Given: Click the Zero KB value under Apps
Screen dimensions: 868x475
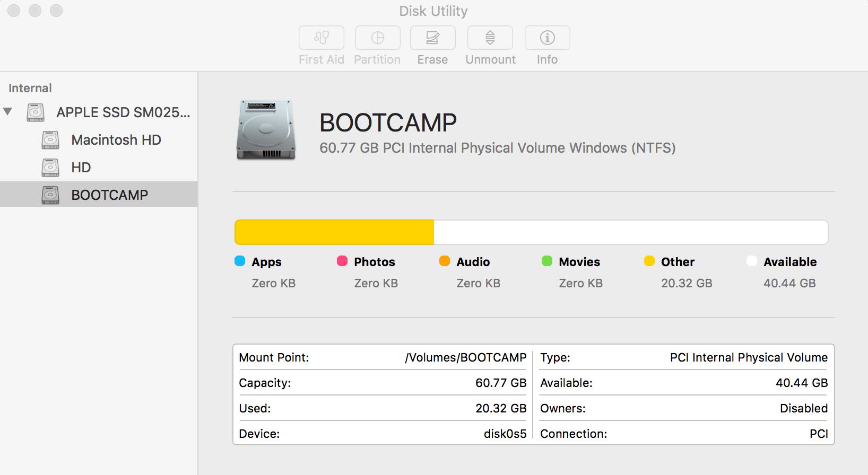Looking at the screenshot, I should tap(274, 283).
